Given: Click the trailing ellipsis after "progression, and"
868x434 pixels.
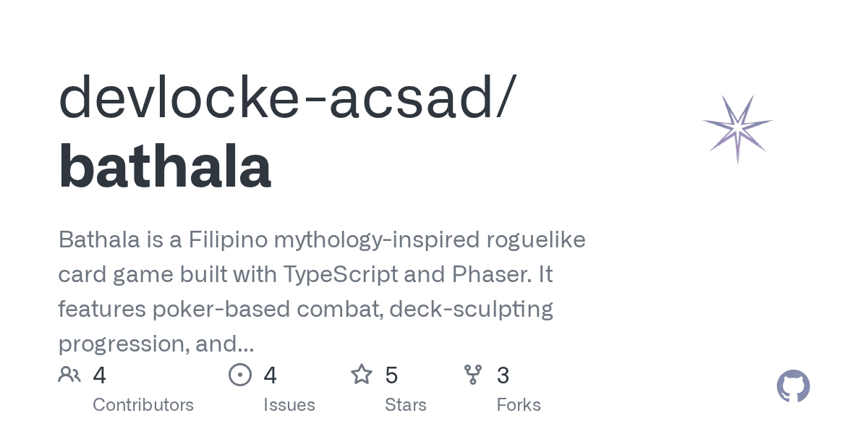Looking at the screenshot, I should [x=246, y=344].
